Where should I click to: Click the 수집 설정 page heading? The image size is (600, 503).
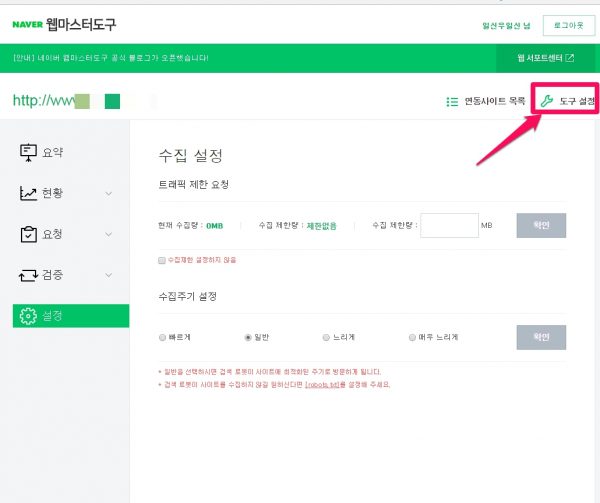[x=191, y=156]
